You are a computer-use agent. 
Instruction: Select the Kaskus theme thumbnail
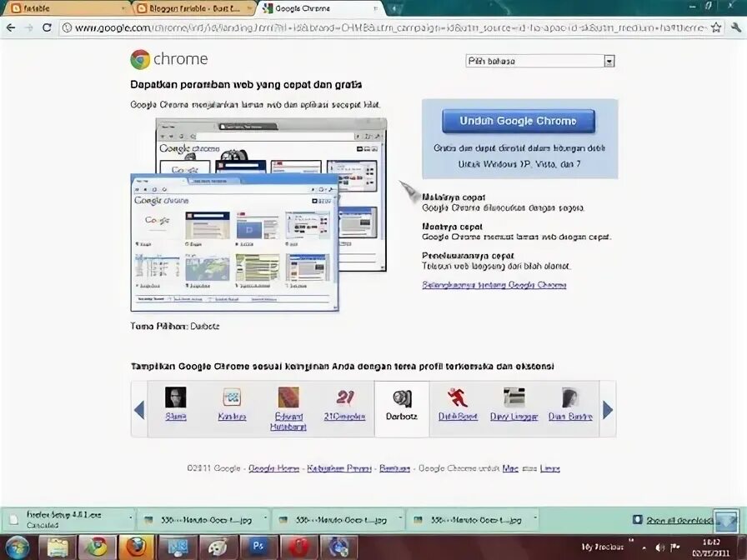point(232,397)
